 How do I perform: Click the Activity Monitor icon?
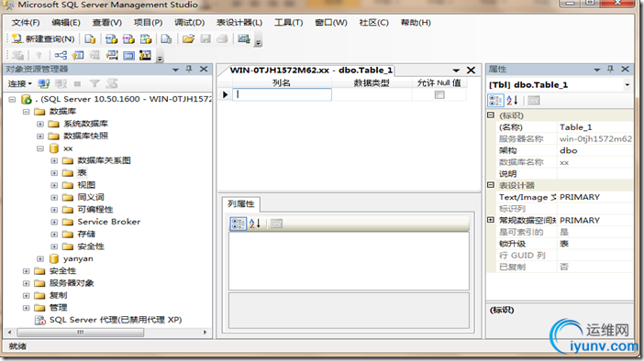click(x=243, y=39)
